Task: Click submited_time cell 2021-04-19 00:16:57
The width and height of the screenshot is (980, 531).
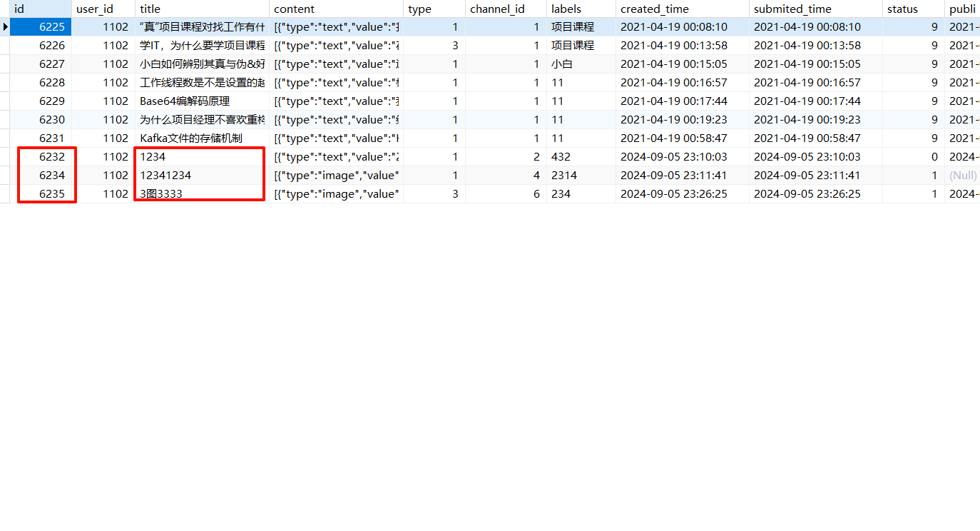Action: pyautogui.click(x=816, y=83)
